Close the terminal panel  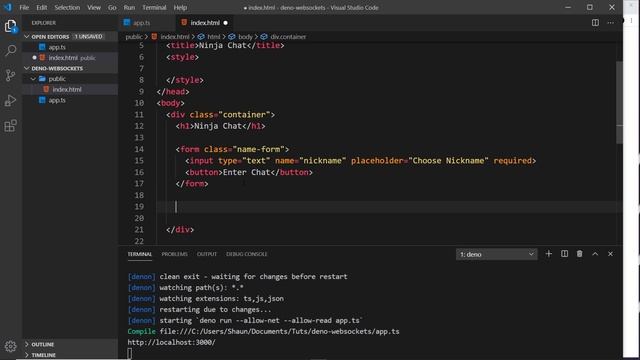tap(610, 254)
